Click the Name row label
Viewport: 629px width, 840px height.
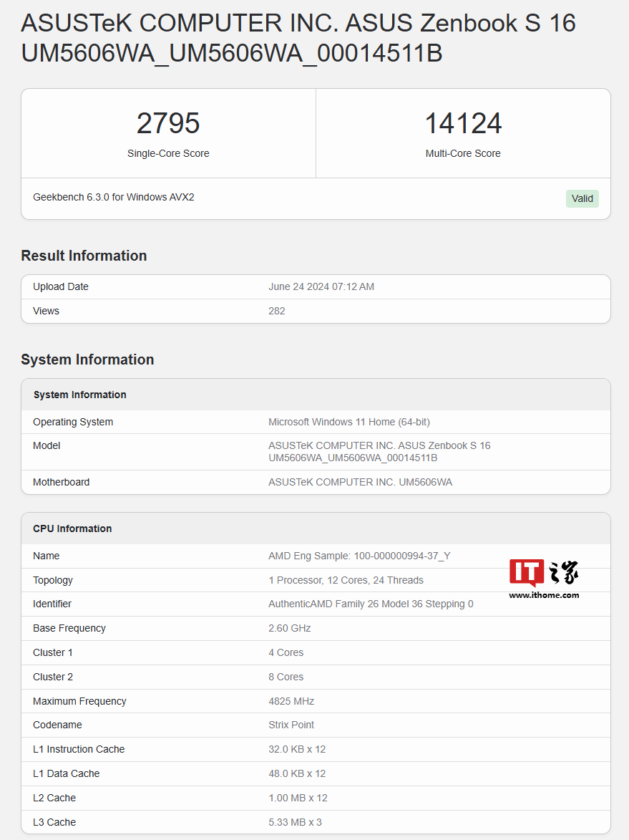pos(46,556)
